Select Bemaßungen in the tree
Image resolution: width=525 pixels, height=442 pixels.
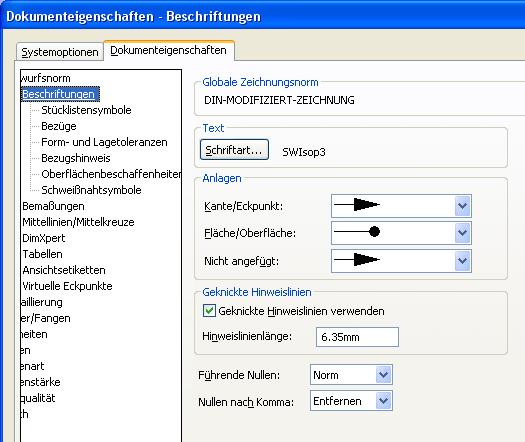pyautogui.click(x=53, y=206)
